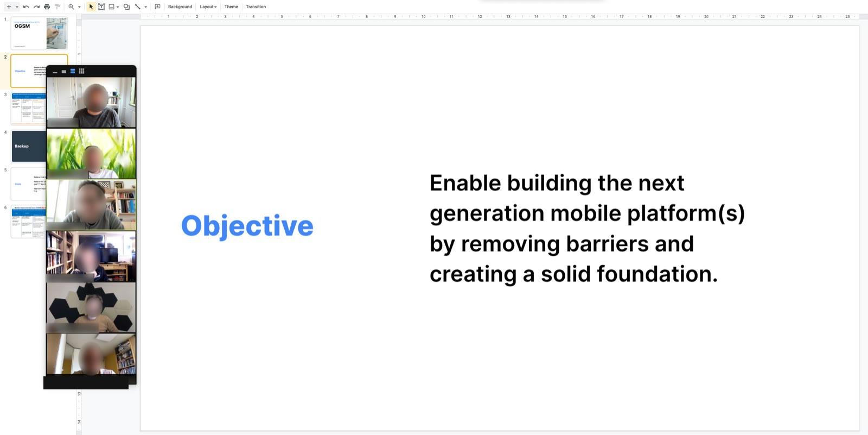Click the blue Objective title text
Viewport: 868px width, 435px height.
point(247,226)
